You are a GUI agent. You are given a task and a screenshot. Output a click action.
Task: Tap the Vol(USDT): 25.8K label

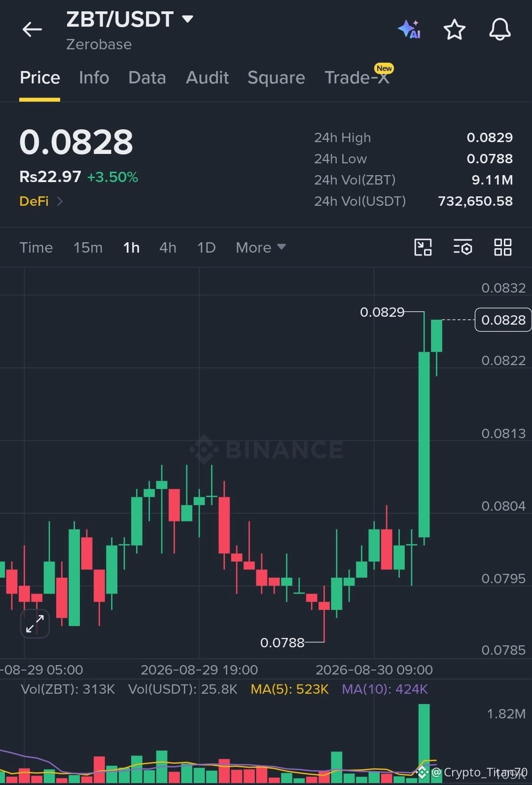pyautogui.click(x=182, y=689)
